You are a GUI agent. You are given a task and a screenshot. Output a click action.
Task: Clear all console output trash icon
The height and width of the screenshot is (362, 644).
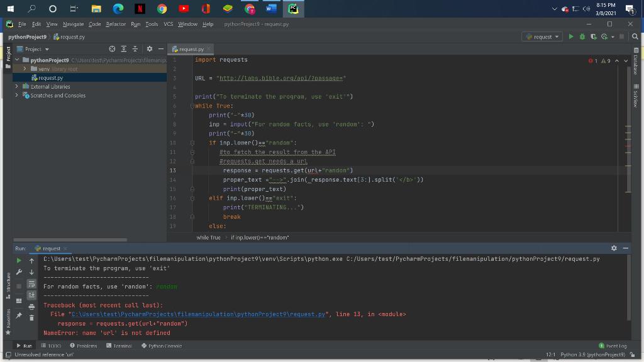(31, 317)
